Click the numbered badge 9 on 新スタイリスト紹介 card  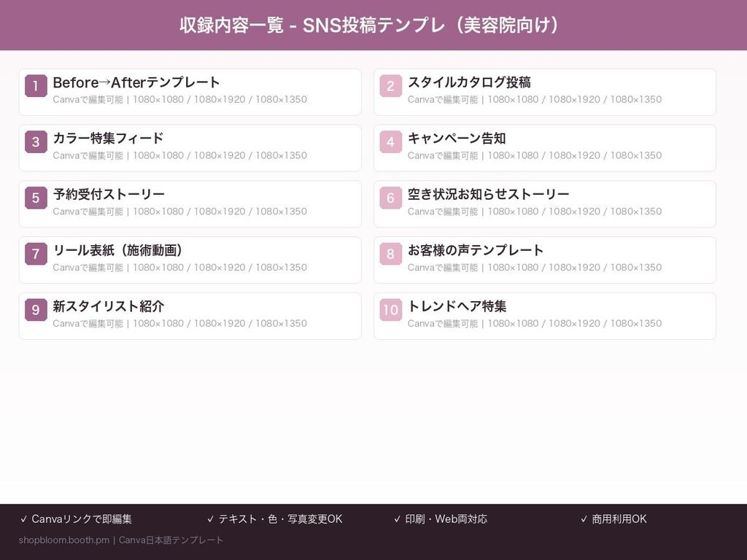[36, 310]
